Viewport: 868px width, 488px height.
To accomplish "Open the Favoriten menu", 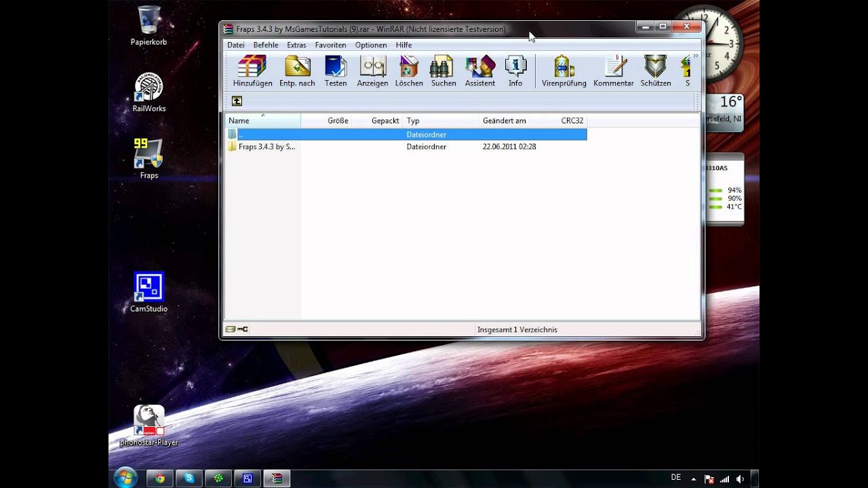I will [x=330, y=45].
